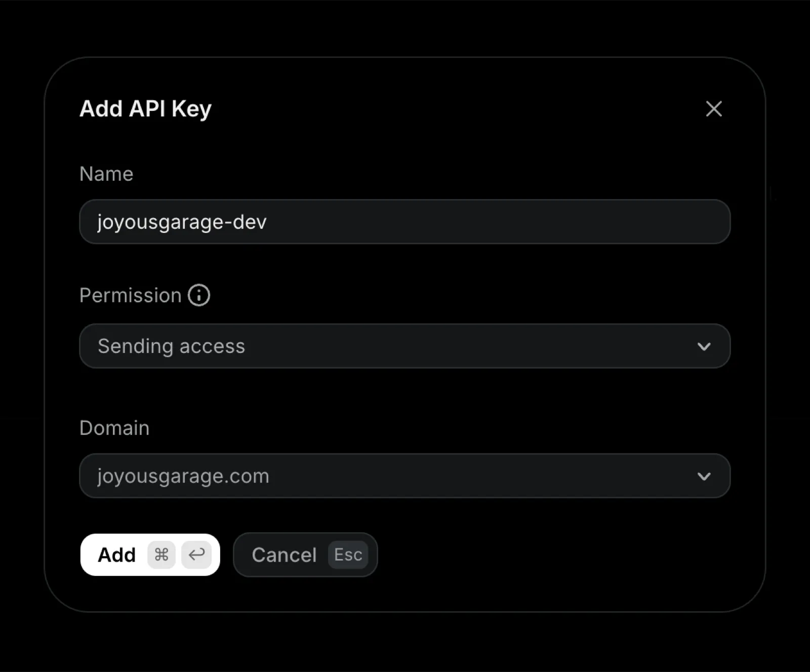Click the Domain dropdown chevron arrow
This screenshot has width=810, height=672.
(x=704, y=476)
